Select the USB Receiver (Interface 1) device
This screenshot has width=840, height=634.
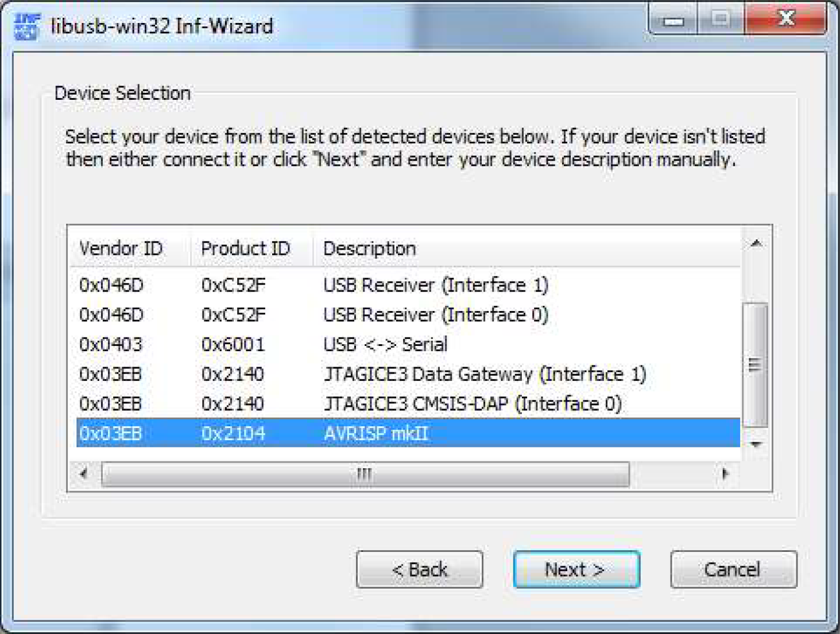tap(408, 285)
